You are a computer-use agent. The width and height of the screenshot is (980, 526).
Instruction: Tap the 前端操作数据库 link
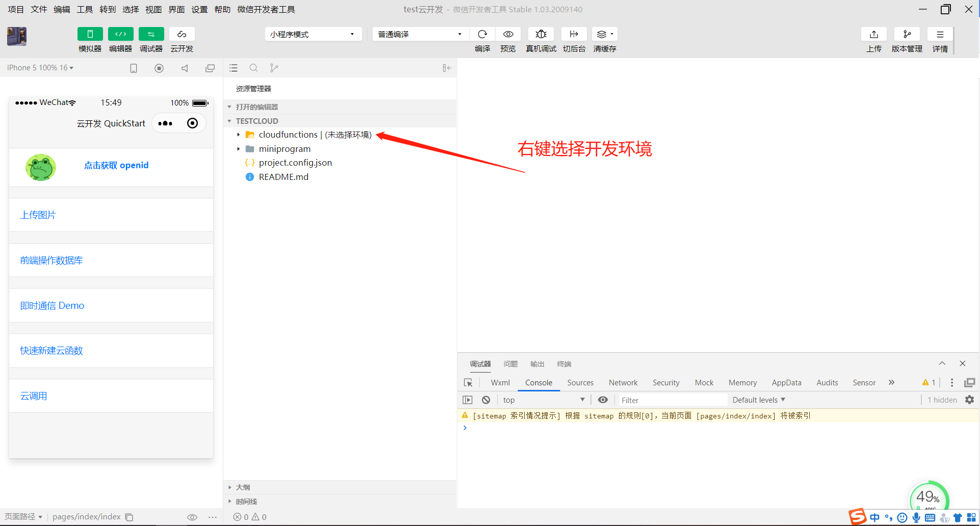(x=51, y=260)
